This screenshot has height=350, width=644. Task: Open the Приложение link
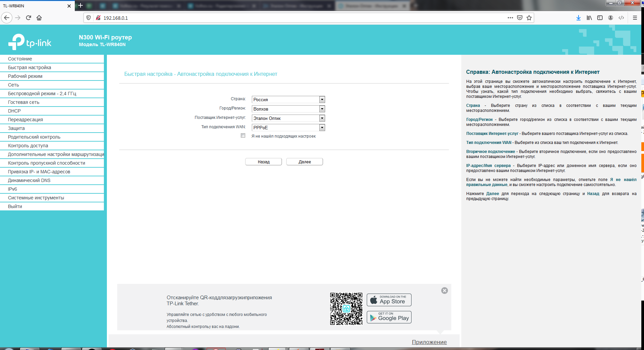click(x=429, y=342)
